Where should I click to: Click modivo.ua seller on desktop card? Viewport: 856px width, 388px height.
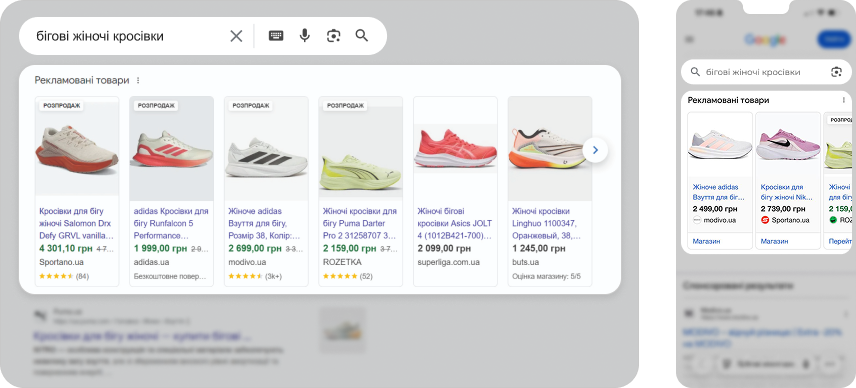point(247,262)
